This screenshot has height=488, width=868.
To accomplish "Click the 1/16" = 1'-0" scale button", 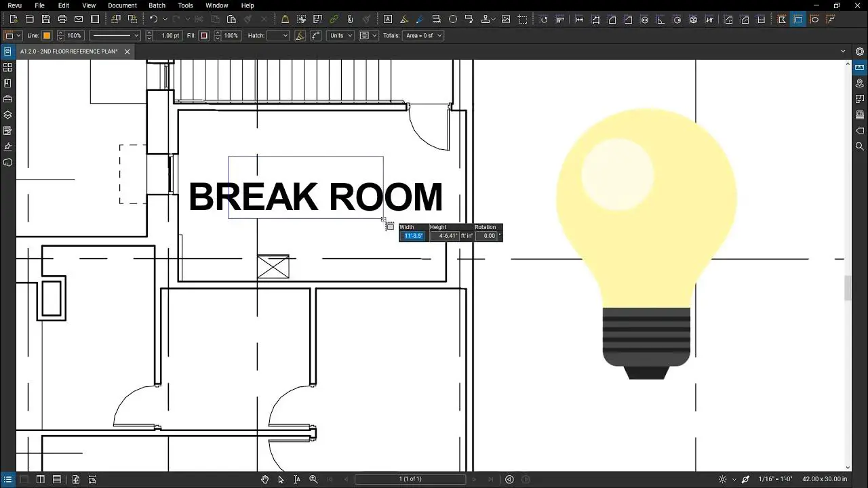I will click(775, 479).
